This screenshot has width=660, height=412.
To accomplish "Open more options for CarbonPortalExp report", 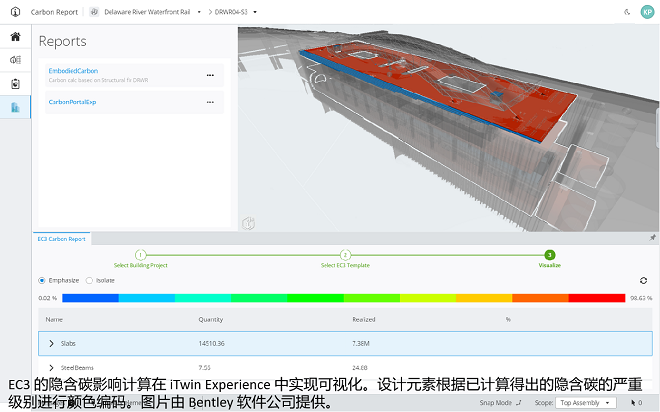I will 210,102.
